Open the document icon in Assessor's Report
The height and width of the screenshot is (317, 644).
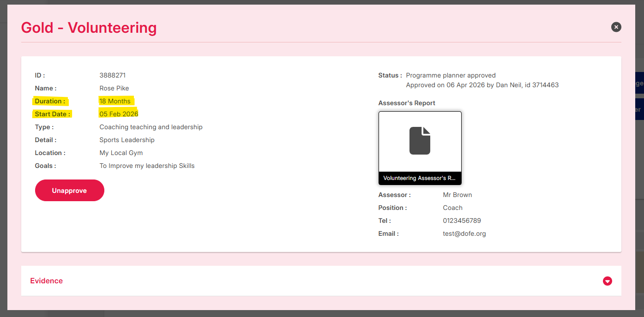[420, 141]
